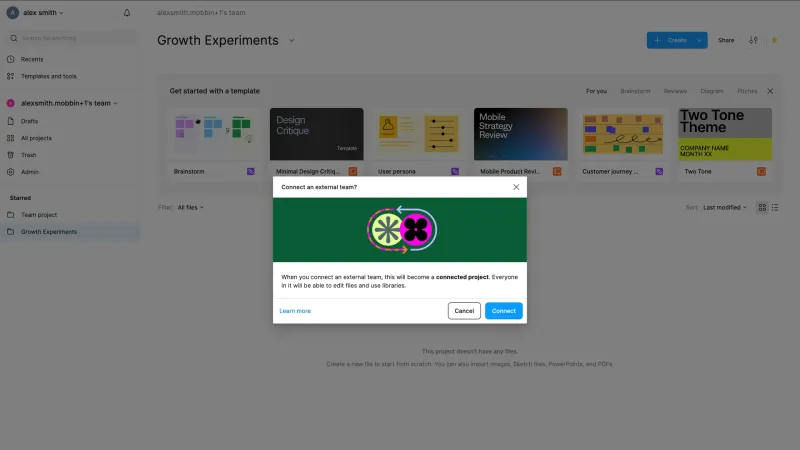Expand the alexsmith.mobbin+1's team switcher
The width and height of the screenshot is (800, 450).
click(x=69, y=103)
